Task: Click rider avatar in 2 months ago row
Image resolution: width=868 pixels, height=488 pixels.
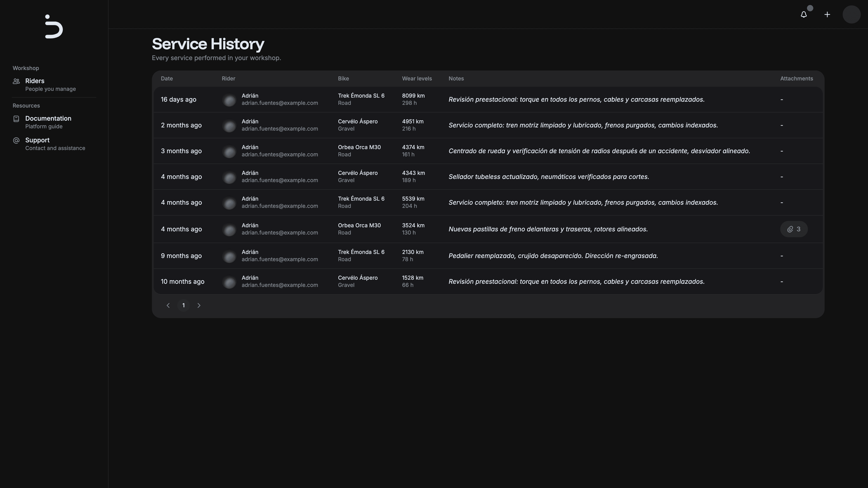Action: point(229,126)
